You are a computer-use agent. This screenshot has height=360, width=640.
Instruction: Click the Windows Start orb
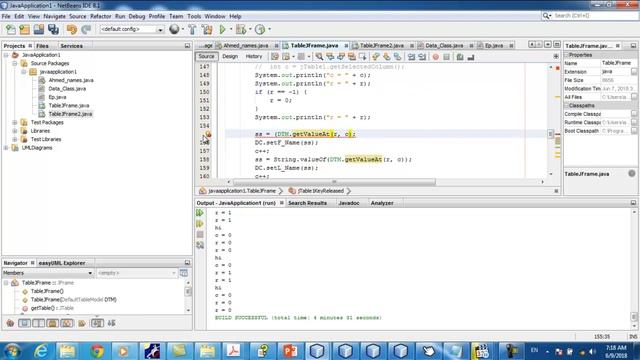pos(13,351)
